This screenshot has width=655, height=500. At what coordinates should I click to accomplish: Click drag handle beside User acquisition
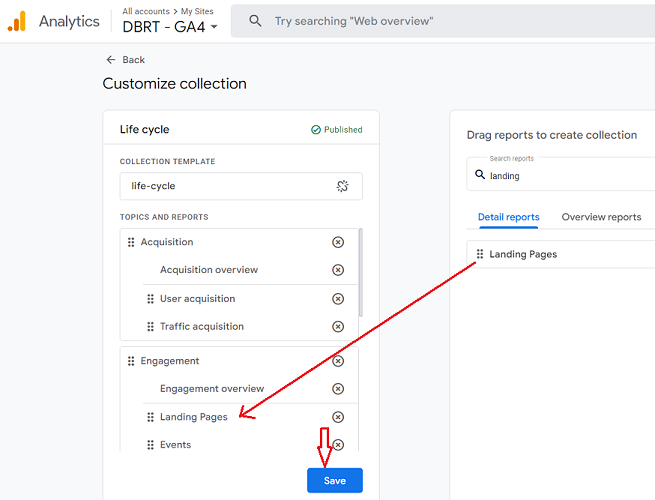pos(150,299)
